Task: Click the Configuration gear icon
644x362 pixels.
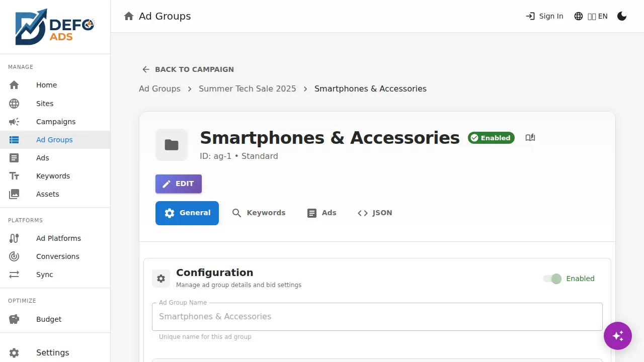Action: (161, 279)
